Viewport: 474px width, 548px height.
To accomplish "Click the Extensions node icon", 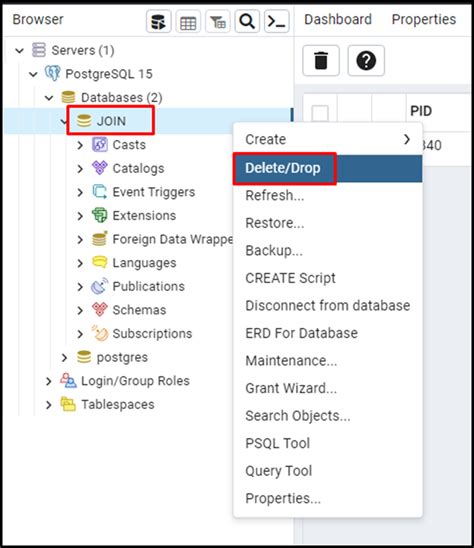I will [100, 215].
